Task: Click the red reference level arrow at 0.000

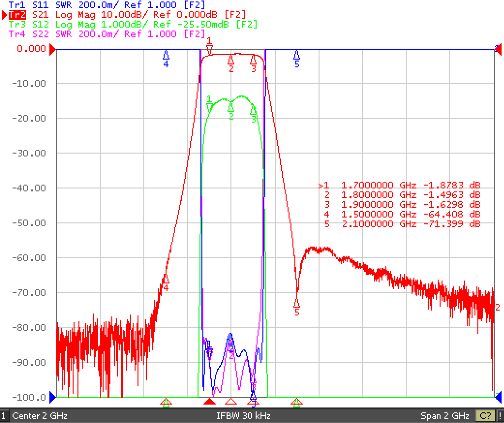Action: pos(52,50)
